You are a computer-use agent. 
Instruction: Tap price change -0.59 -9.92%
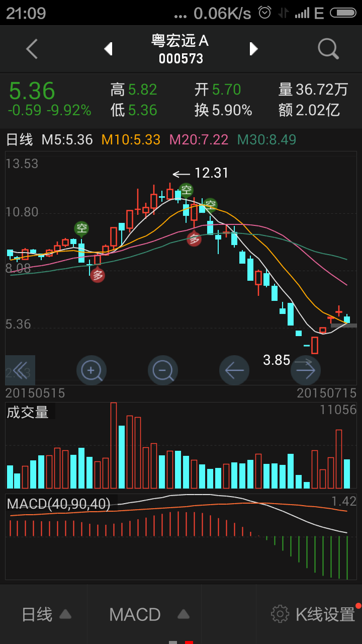50,111
